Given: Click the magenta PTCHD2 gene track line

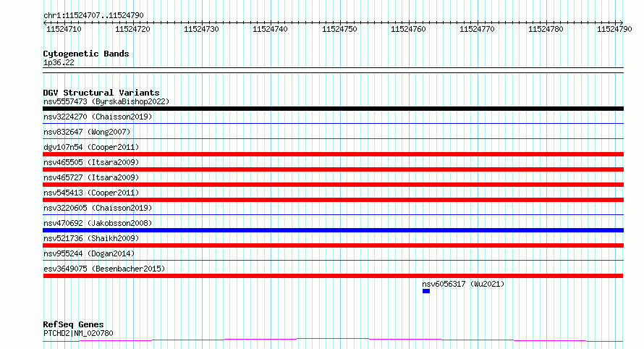Looking at the screenshot, I should tap(333, 340).
